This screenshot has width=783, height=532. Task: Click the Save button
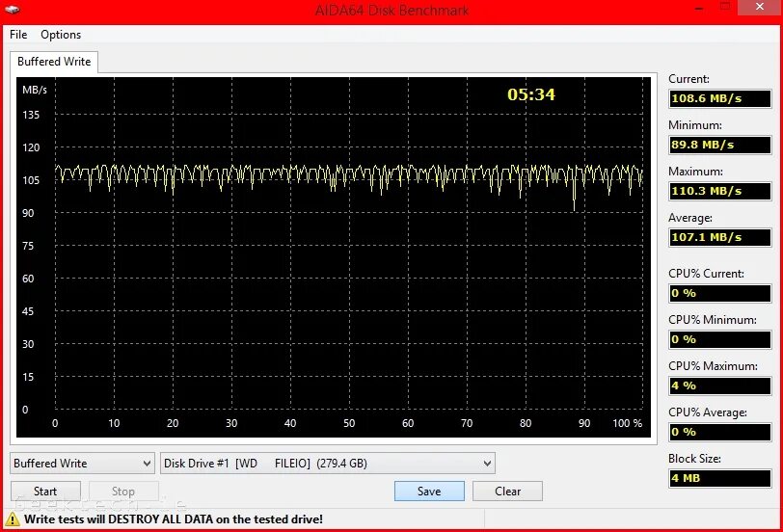tap(429, 492)
